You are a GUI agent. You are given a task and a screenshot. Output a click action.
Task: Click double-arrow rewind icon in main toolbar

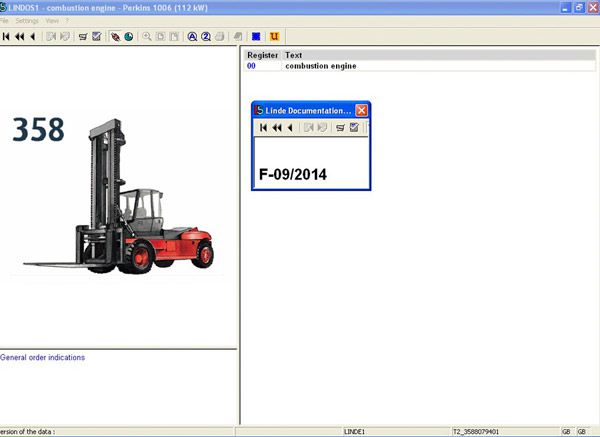(20, 36)
